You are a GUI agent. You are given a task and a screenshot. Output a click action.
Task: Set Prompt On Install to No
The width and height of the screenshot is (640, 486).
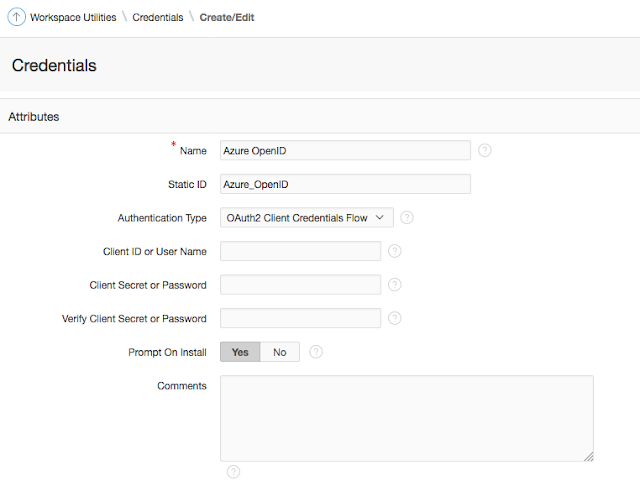[280, 352]
